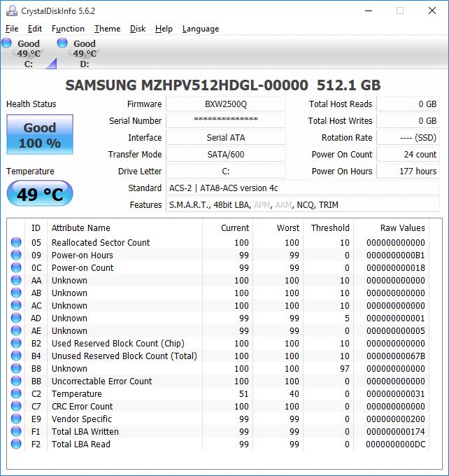This screenshot has width=449, height=476.
Task: Click the status orb for Total LBA Read
Action: [16, 444]
